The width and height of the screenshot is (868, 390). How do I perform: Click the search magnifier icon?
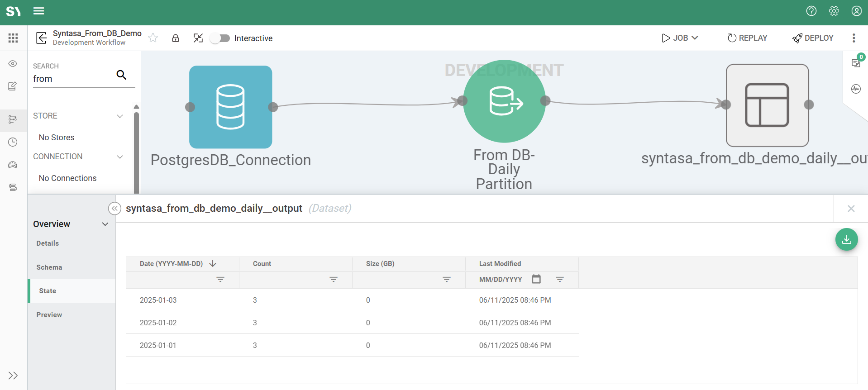tap(121, 75)
